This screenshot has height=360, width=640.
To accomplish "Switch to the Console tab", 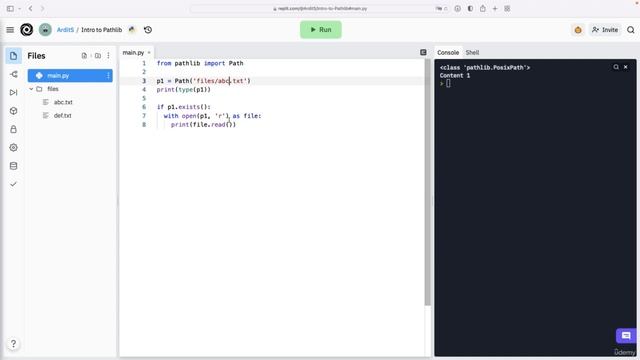I will tap(448, 53).
